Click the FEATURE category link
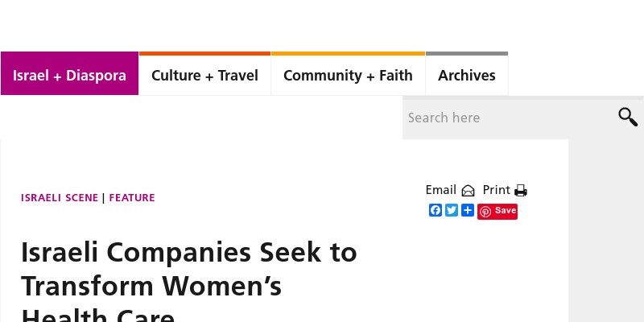This screenshot has width=644, height=322. 132,198
